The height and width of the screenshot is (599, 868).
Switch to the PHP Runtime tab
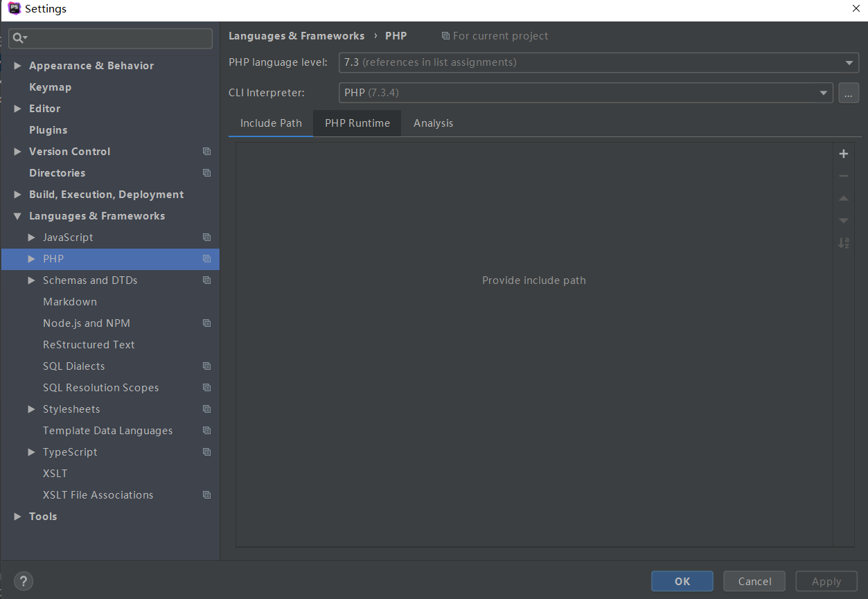tap(357, 123)
